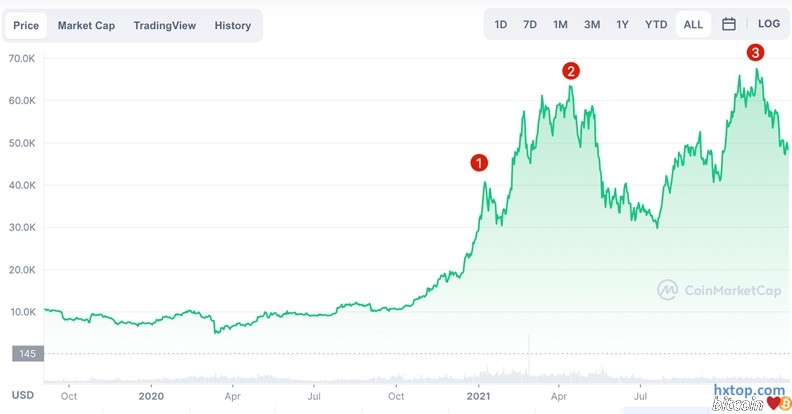792x414 pixels.
Task: Open the History tab
Action: pyautogui.click(x=233, y=25)
